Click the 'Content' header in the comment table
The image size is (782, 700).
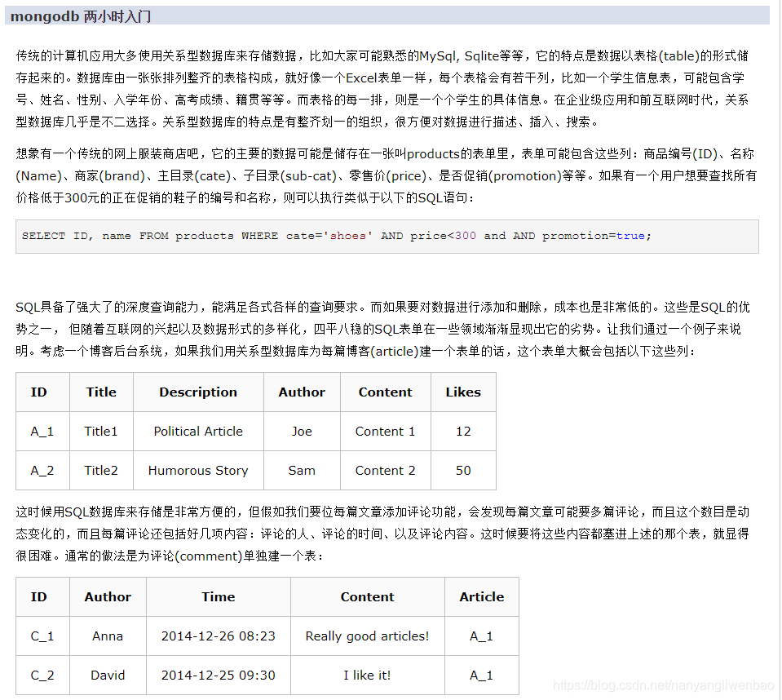point(368,596)
